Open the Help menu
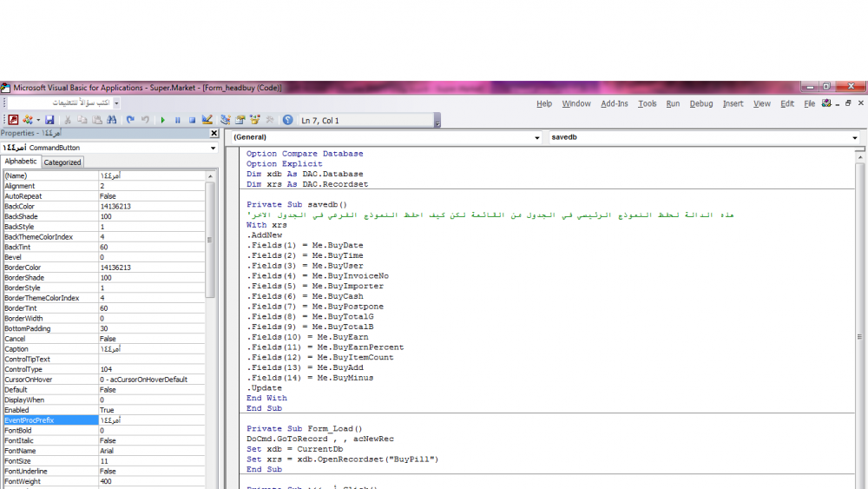The height and width of the screenshot is (489, 868). pyautogui.click(x=544, y=103)
